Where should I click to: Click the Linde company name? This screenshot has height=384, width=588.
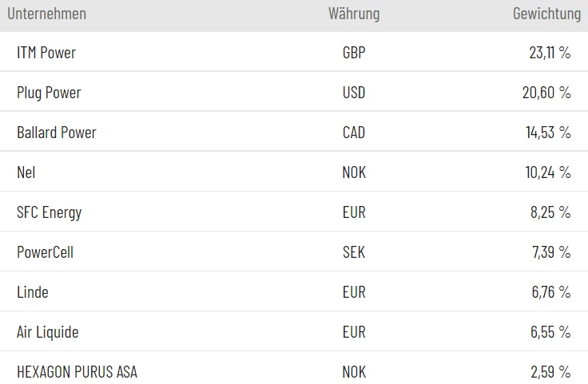tap(33, 292)
